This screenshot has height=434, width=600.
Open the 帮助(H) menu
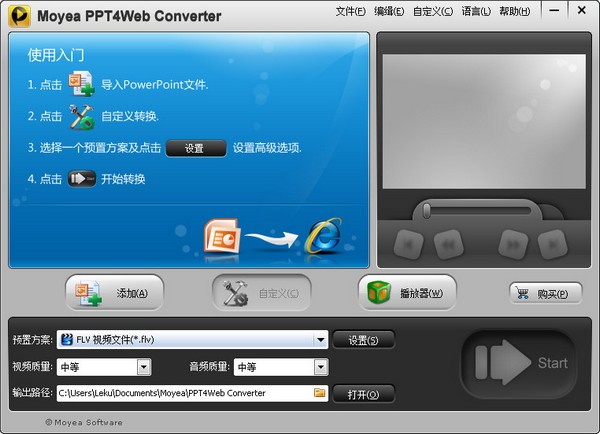(515, 11)
